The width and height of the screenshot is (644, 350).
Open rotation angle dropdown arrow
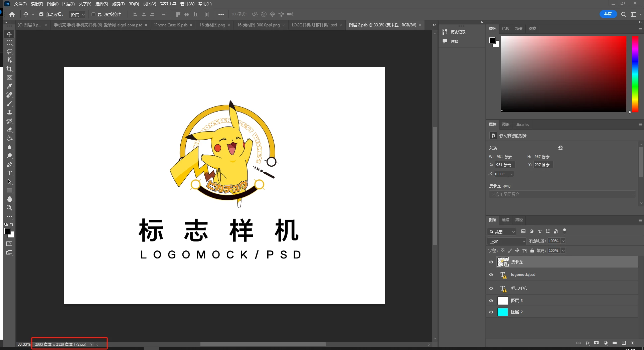click(x=511, y=174)
